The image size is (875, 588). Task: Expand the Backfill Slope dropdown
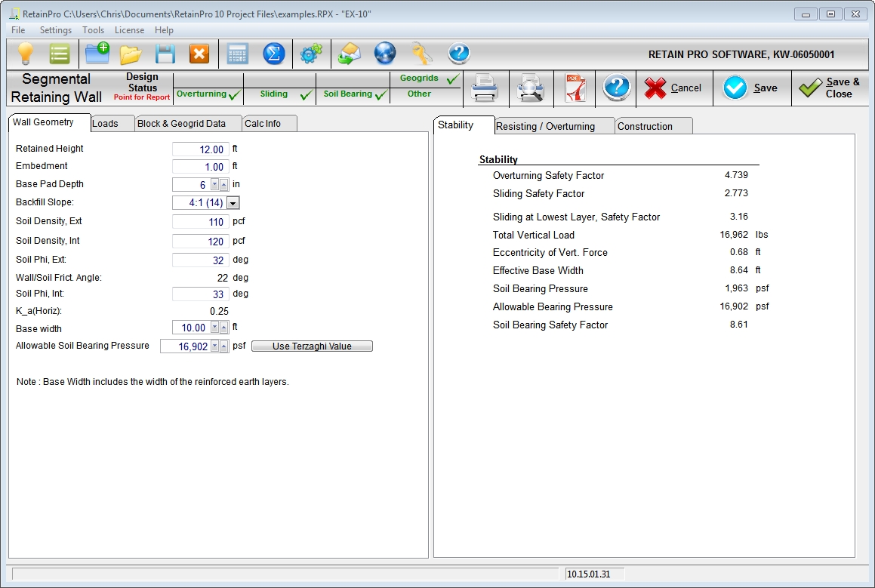click(233, 202)
